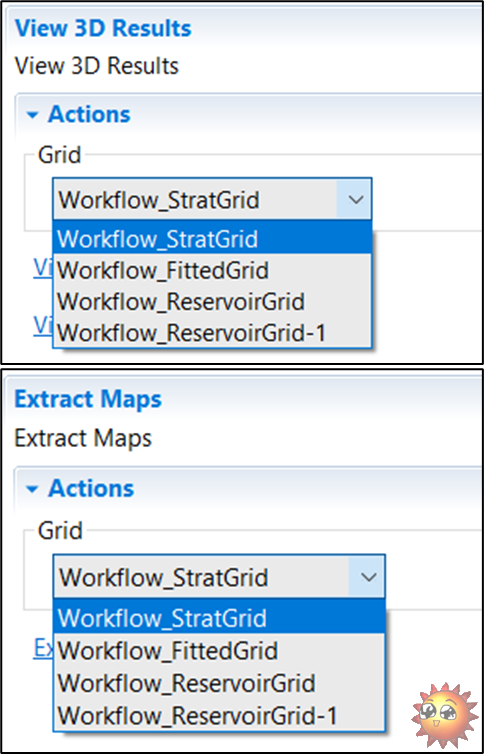Pick Workflow_ReservoirGrid in View 3D Results list

click(212, 302)
